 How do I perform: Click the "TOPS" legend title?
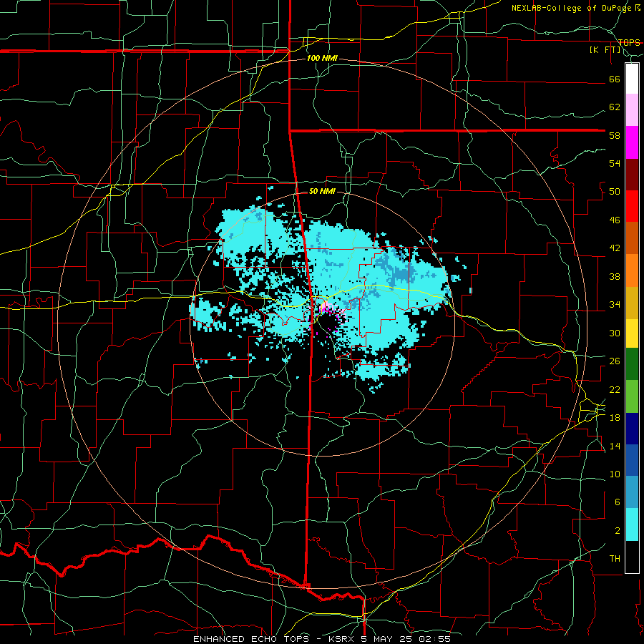629,42
